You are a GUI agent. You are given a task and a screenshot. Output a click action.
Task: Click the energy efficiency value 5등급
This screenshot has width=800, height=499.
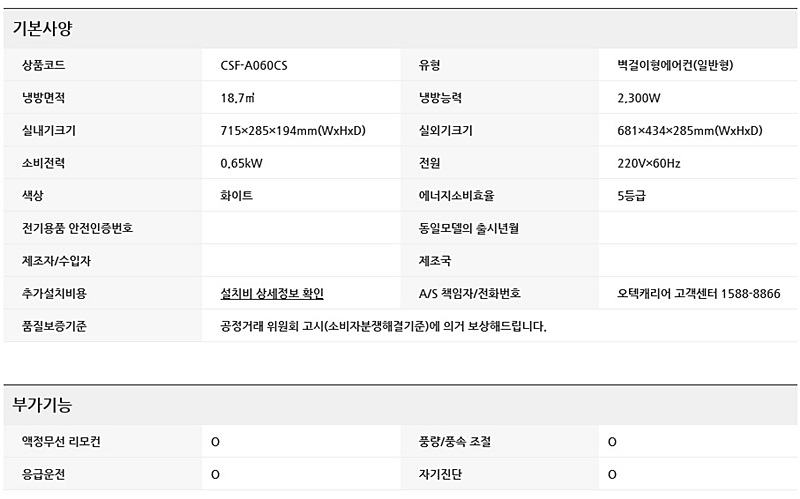632,196
